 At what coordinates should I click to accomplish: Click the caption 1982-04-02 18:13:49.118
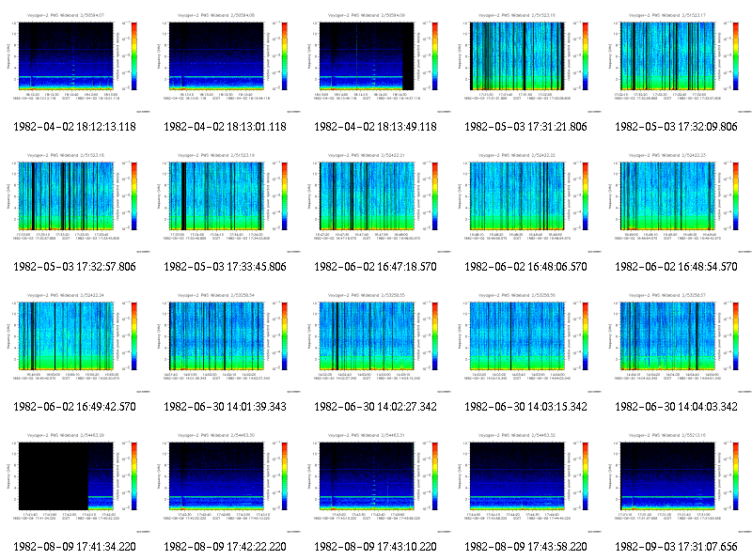pyautogui.click(x=375, y=127)
